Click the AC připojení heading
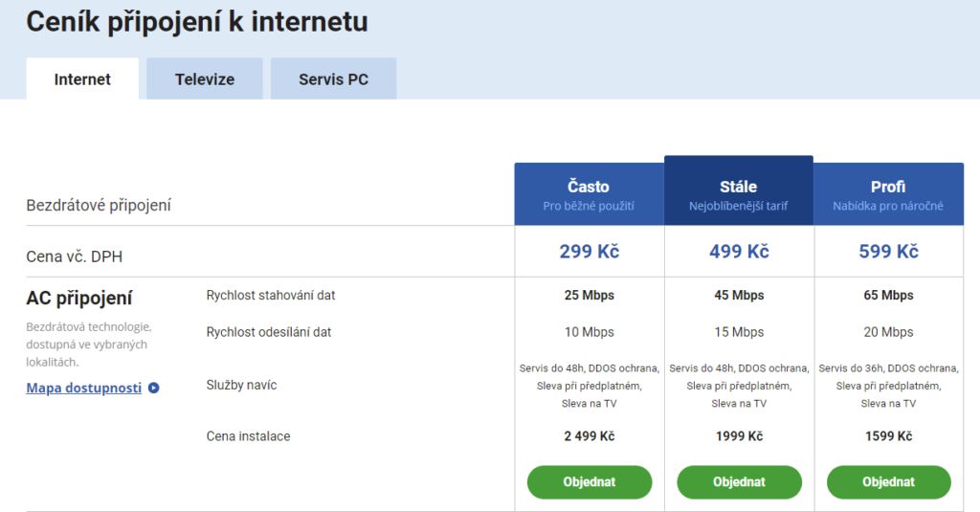980x512 pixels. pos(79,299)
